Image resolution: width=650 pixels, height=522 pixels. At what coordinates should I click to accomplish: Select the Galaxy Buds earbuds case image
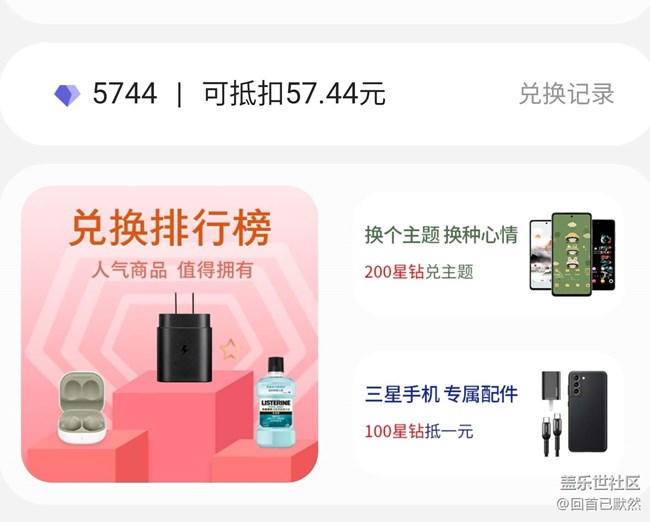point(82,408)
